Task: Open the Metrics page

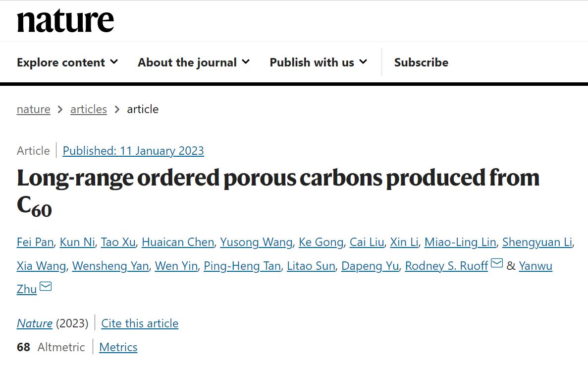Action: click(x=118, y=347)
